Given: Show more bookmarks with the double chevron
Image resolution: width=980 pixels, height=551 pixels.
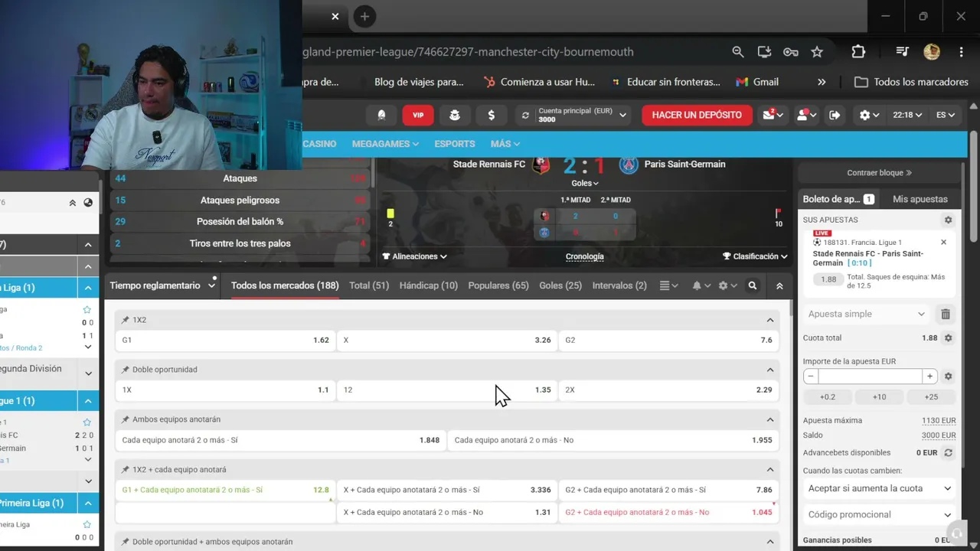Looking at the screenshot, I should 822,82.
